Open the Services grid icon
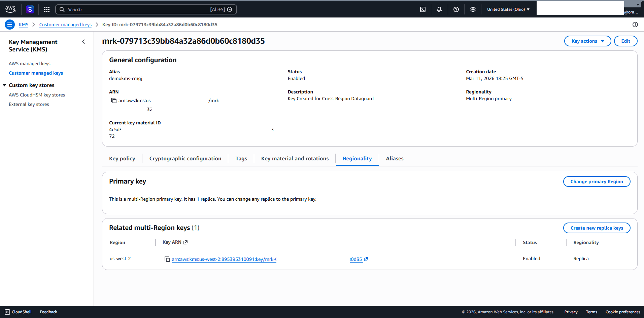 (x=46, y=9)
